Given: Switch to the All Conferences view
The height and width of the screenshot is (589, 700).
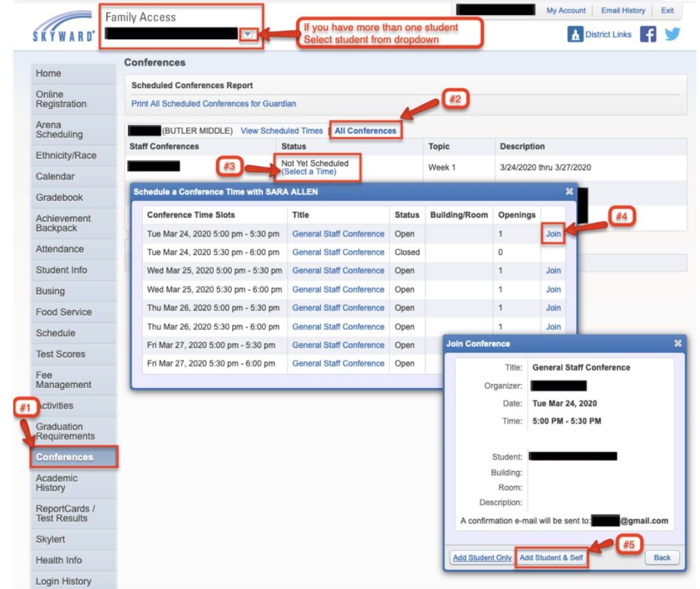Looking at the screenshot, I should (x=366, y=131).
